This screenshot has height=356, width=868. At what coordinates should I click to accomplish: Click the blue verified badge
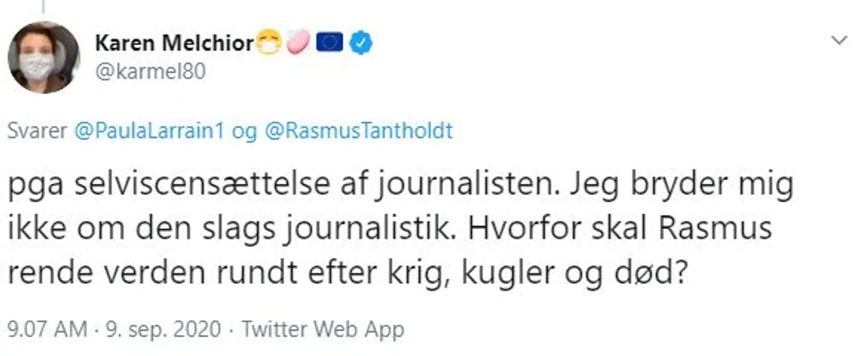coord(360,43)
